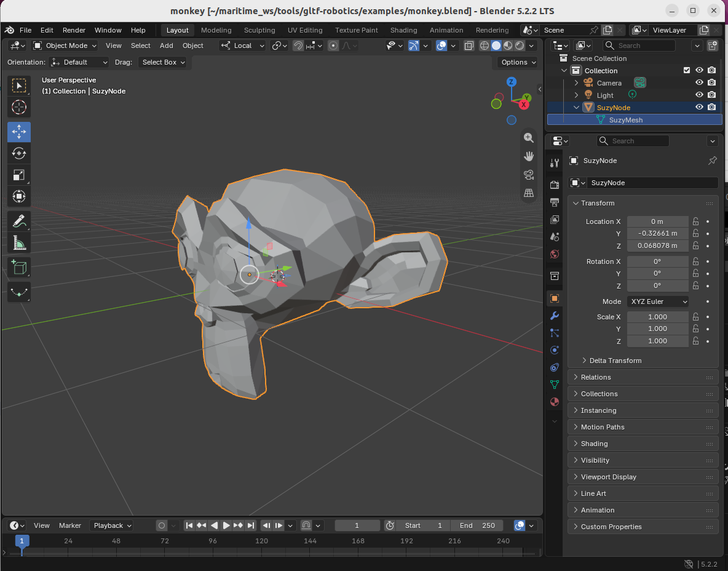Open the Particles properties tab

pos(555,333)
